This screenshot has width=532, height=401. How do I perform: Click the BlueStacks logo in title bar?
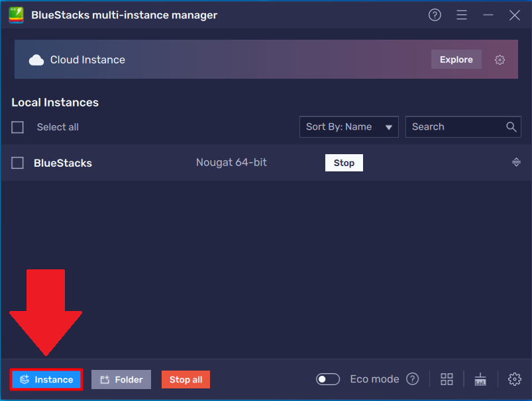16,15
